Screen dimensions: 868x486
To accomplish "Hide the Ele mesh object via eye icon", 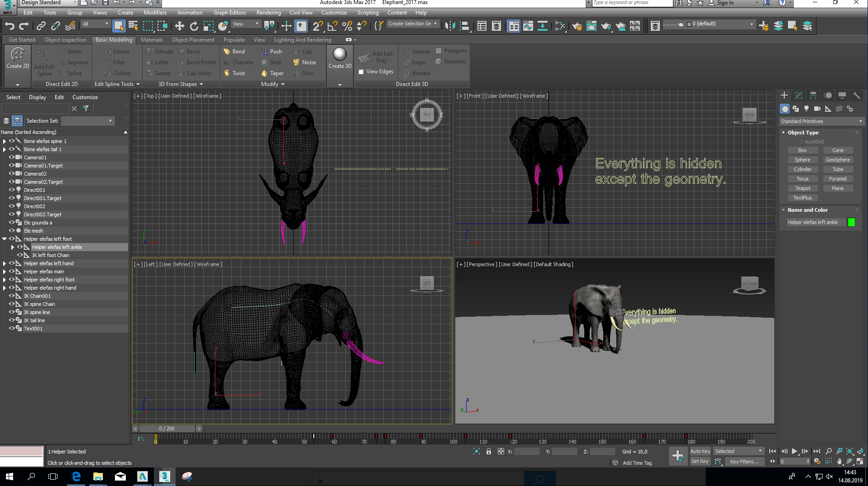I will (12, 231).
